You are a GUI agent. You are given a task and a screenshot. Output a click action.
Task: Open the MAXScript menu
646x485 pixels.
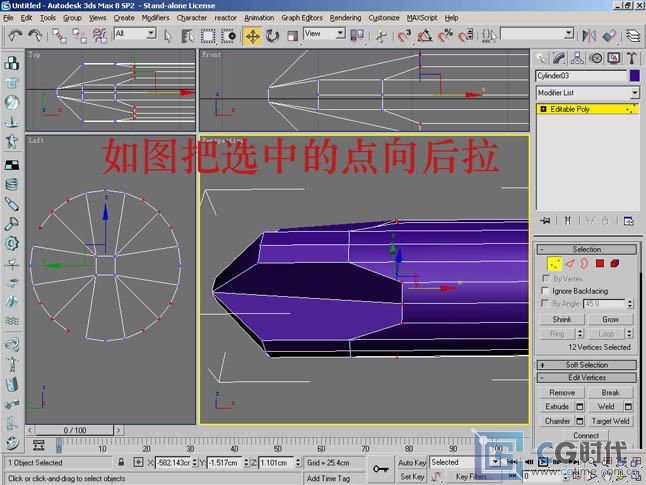coord(422,18)
